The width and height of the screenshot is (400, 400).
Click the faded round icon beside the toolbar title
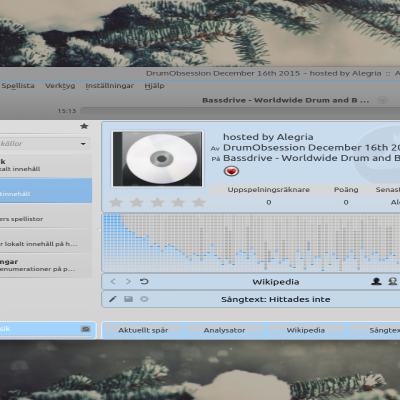(383, 100)
